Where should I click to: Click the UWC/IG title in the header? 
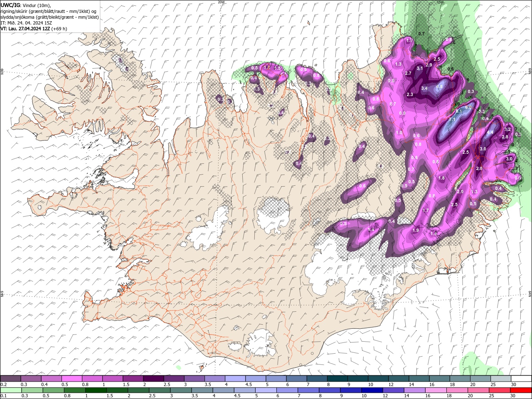click(10, 5)
